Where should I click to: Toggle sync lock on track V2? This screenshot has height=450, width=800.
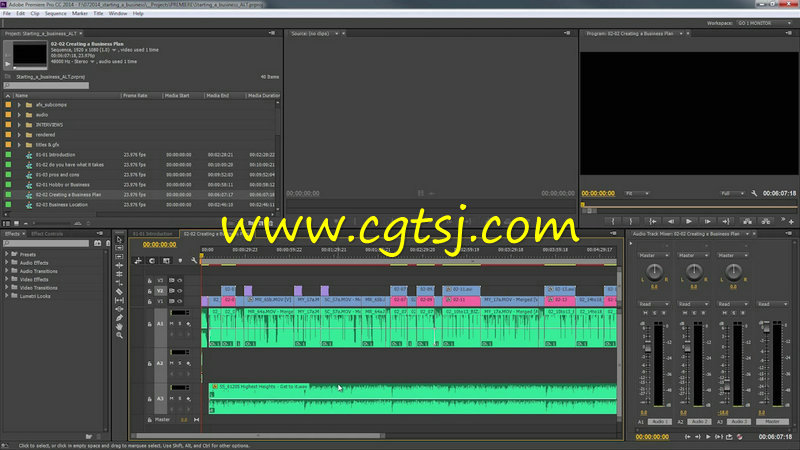tap(172, 291)
